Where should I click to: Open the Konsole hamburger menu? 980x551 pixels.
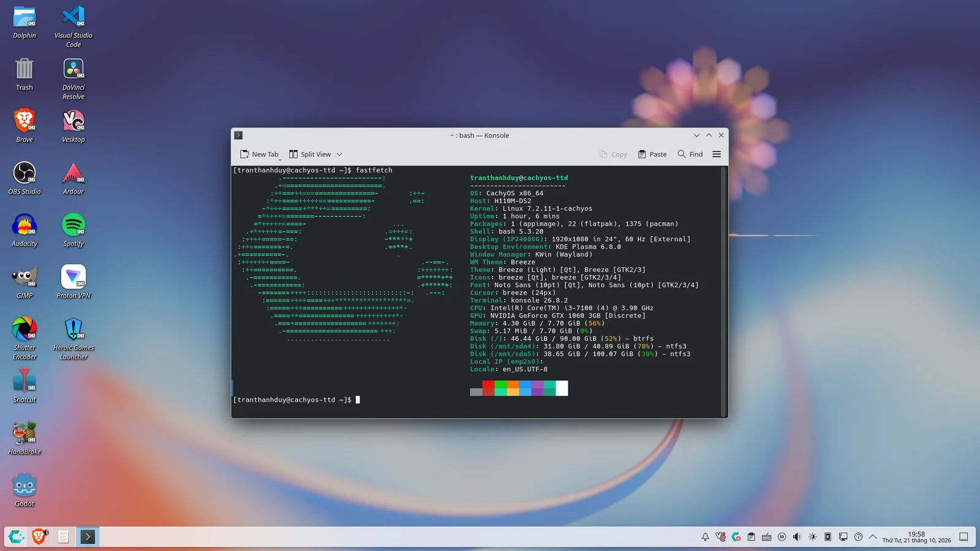pyautogui.click(x=717, y=154)
